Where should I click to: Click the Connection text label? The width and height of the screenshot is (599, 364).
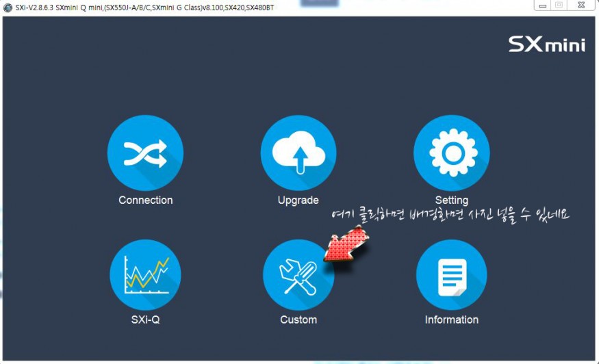click(146, 200)
